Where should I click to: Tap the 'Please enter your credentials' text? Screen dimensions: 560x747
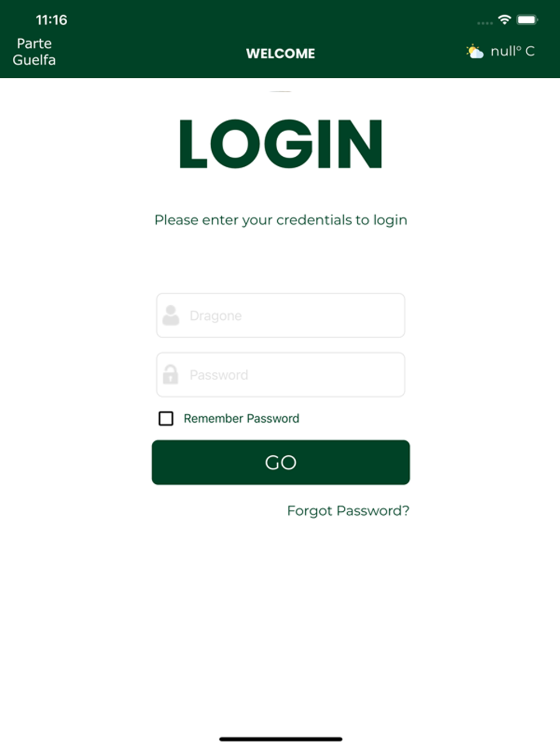coord(281,220)
